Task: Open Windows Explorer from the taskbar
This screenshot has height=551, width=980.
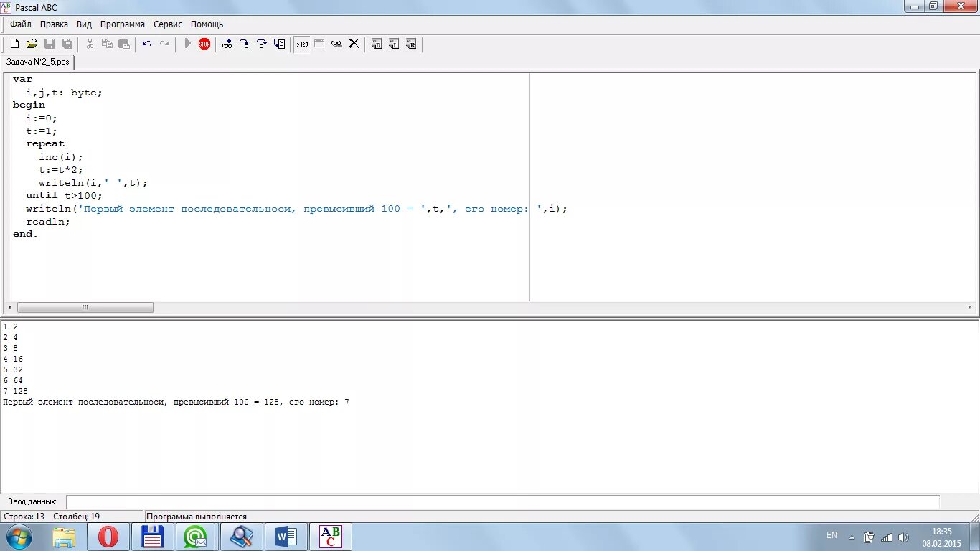Action: (64, 537)
